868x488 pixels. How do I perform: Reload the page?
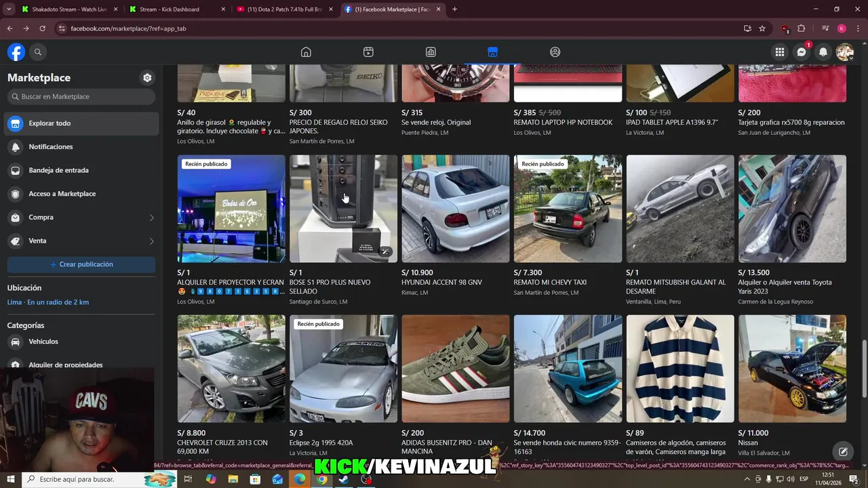click(x=42, y=28)
